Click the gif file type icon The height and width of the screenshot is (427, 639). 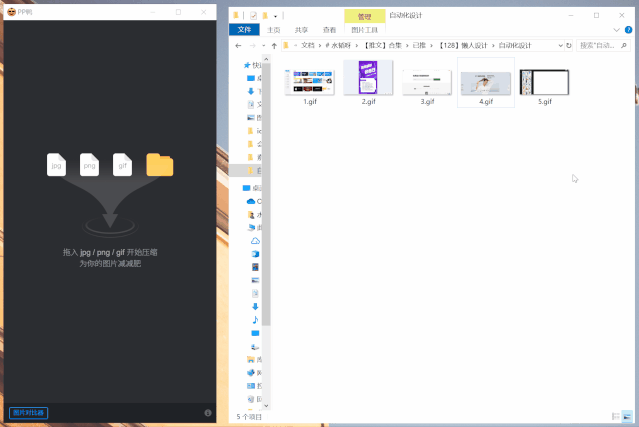click(122, 164)
